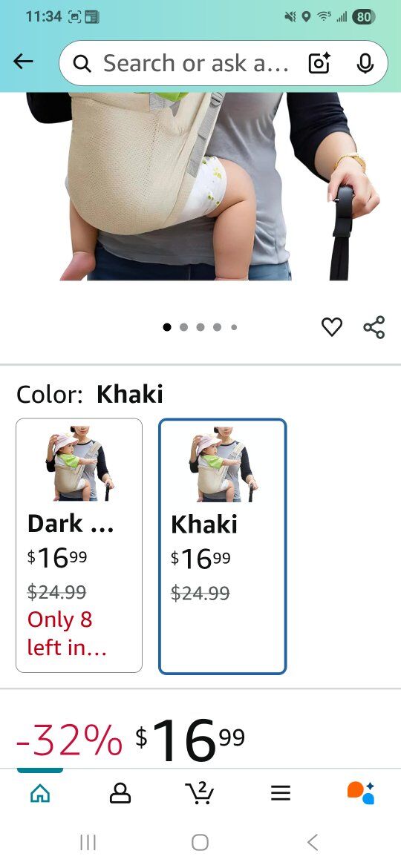Tap Android recent apps navigation button
The image size is (401, 868).
tap(88, 843)
